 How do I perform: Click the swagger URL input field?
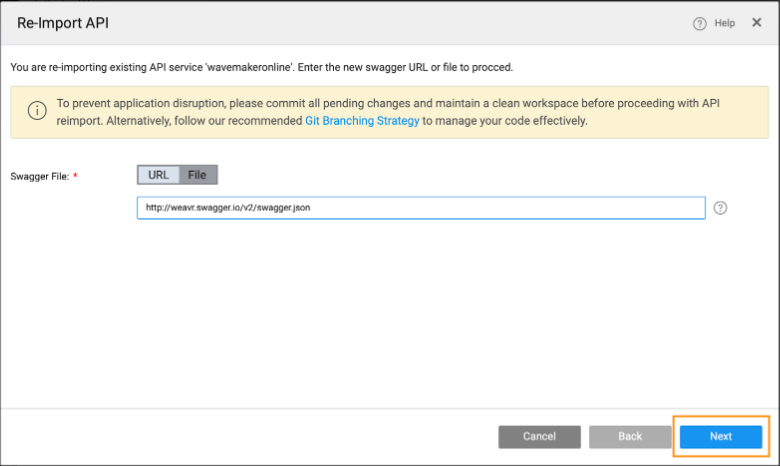click(x=420, y=208)
